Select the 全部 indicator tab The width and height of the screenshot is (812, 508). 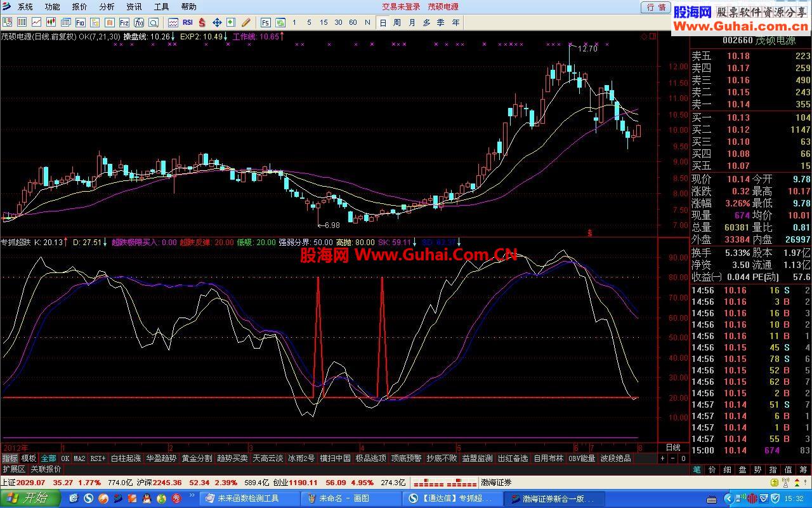pyautogui.click(x=48, y=458)
